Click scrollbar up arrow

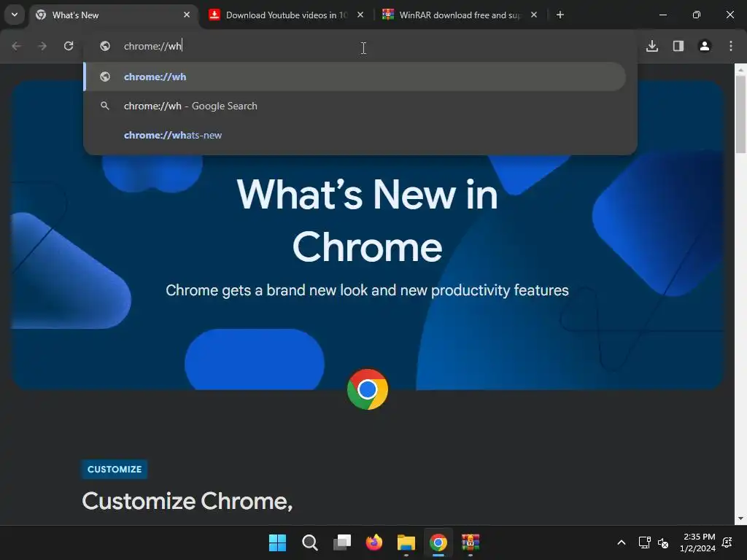coord(740,69)
